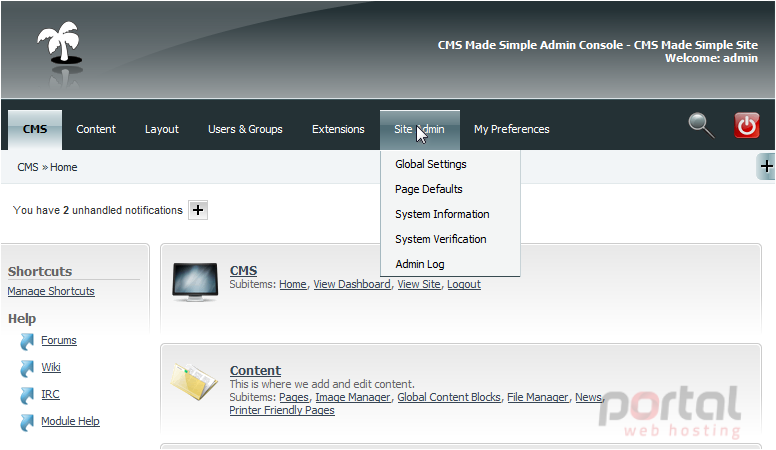Image resolution: width=776 pixels, height=450 pixels.
Task: Open the Content menu
Action: tap(96, 129)
